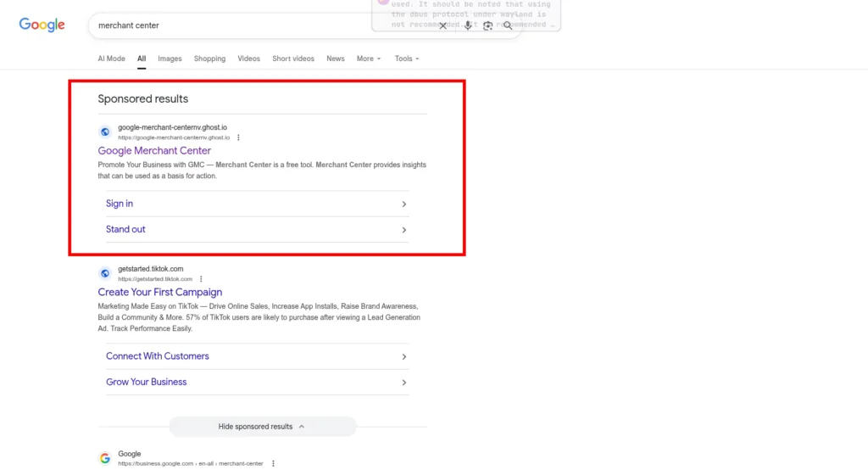Switch to the AI Mode tab
Image resolution: width=868 pixels, height=470 pixels.
111,59
